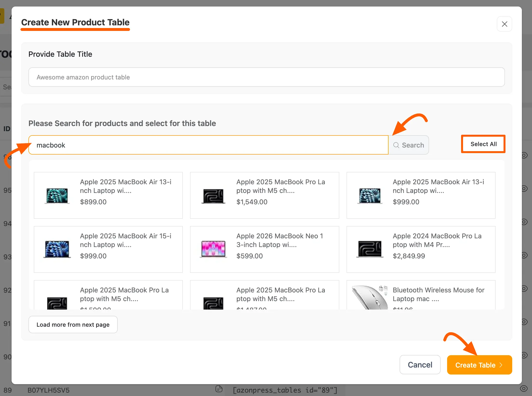Select the 2024 MacBook Pro M4 product
Viewport: 532px width, 396px height.
click(421, 249)
